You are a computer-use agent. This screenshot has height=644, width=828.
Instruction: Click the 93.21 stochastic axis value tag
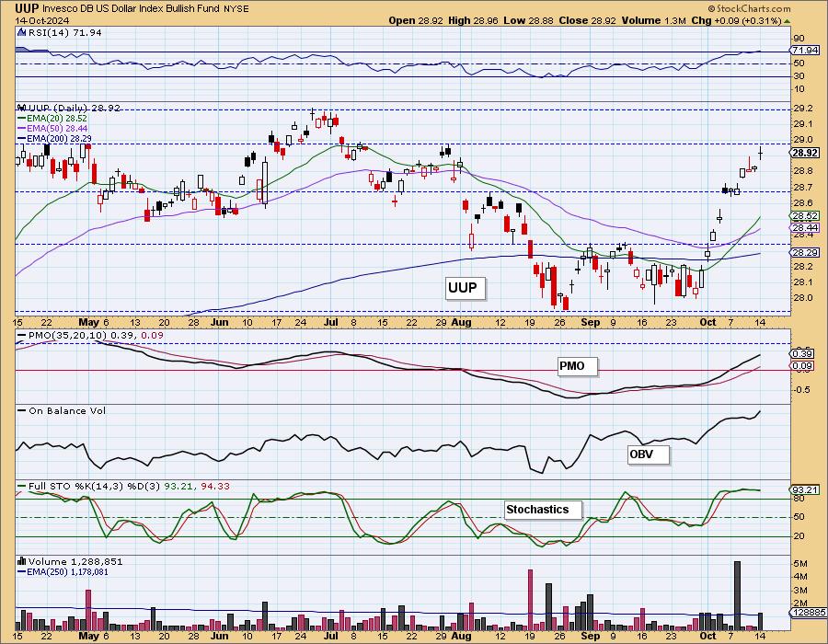pos(805,489)
